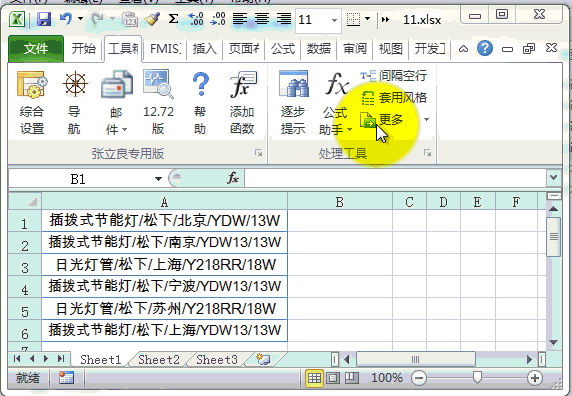This screenshot has width=572, height=396.
Task: Select Sheet2 worksheet tab
Action: (159, 360)
